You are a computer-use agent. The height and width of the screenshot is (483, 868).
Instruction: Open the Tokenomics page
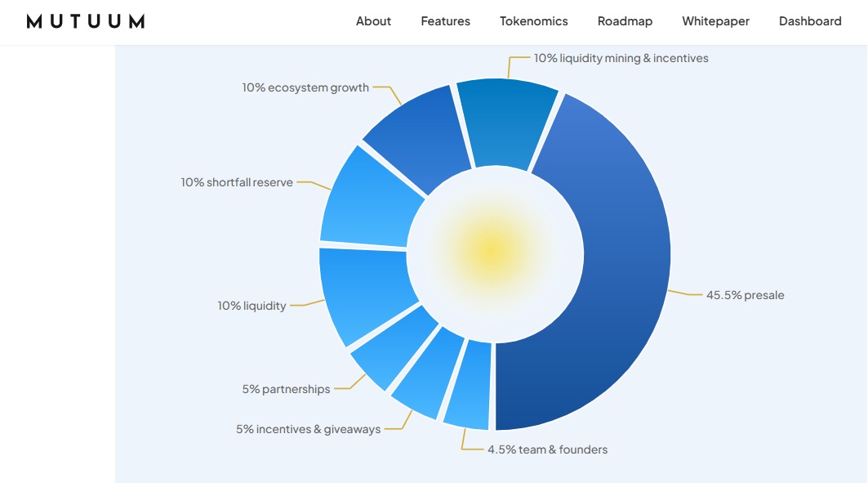533,21
